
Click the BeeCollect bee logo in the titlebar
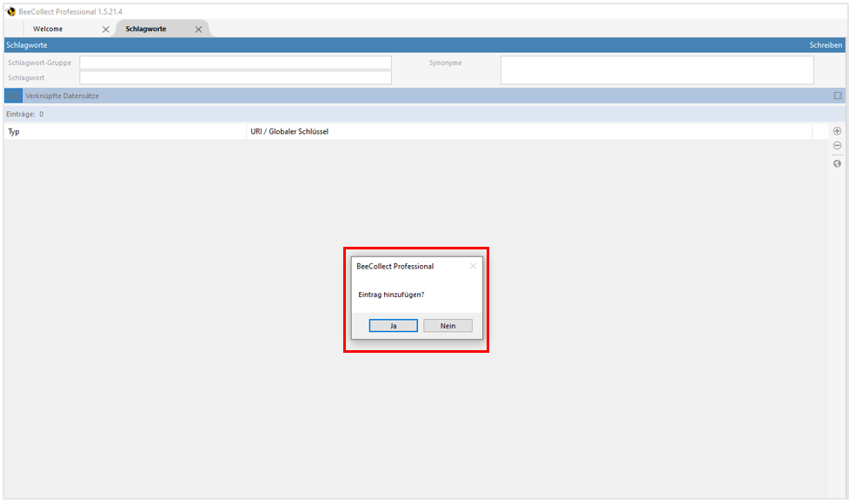click(x=10, y=12)
